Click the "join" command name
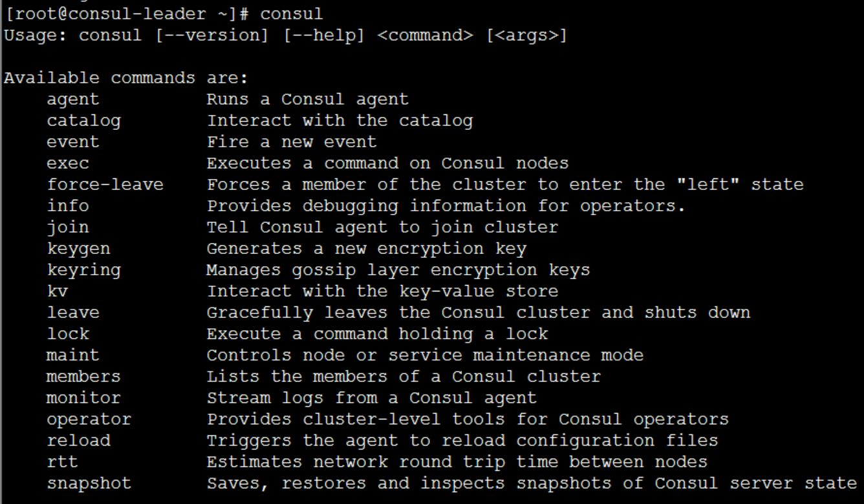This screenshot has width=864, height=504. click(x=68, y=227)
